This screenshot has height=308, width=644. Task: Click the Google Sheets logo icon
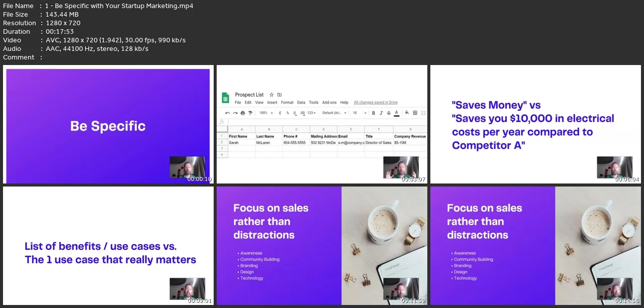225,98
